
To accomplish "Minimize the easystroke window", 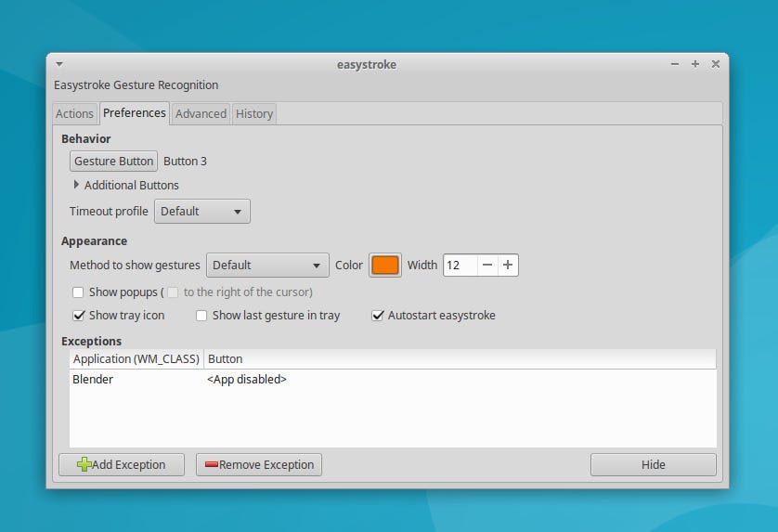I will [x=675, y=64].
